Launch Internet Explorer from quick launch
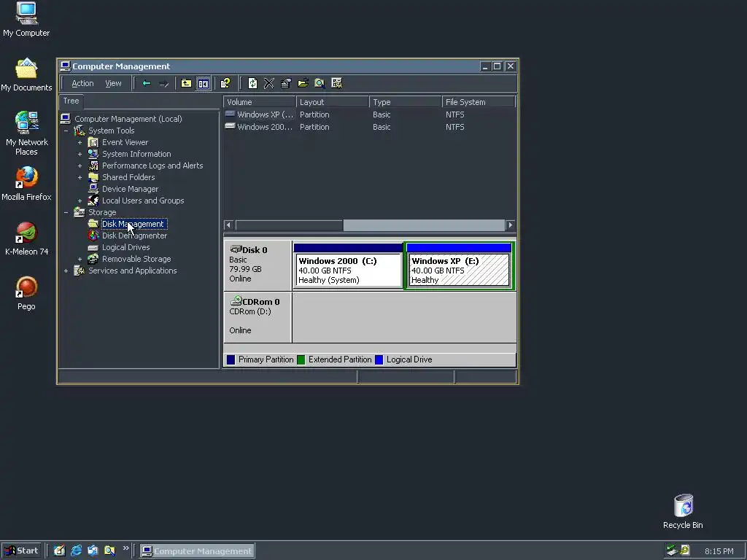Image resolution: width=747 pixels, height=560 pixels. click(x=76, y=551)
